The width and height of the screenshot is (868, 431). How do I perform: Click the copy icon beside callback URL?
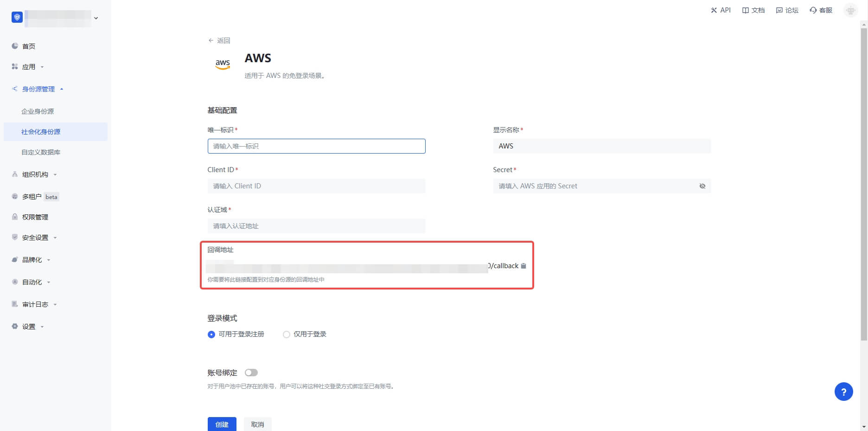click(x=523, y=266)
